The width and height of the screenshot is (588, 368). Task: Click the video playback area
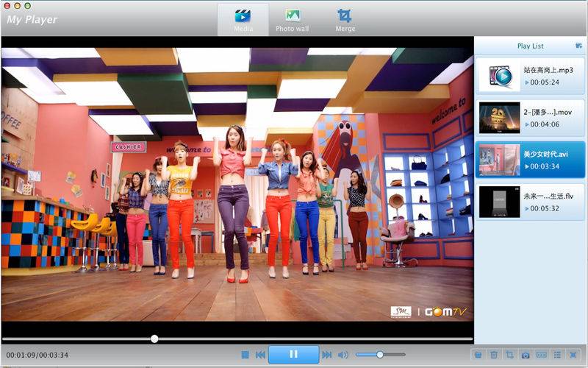(237, 184)
